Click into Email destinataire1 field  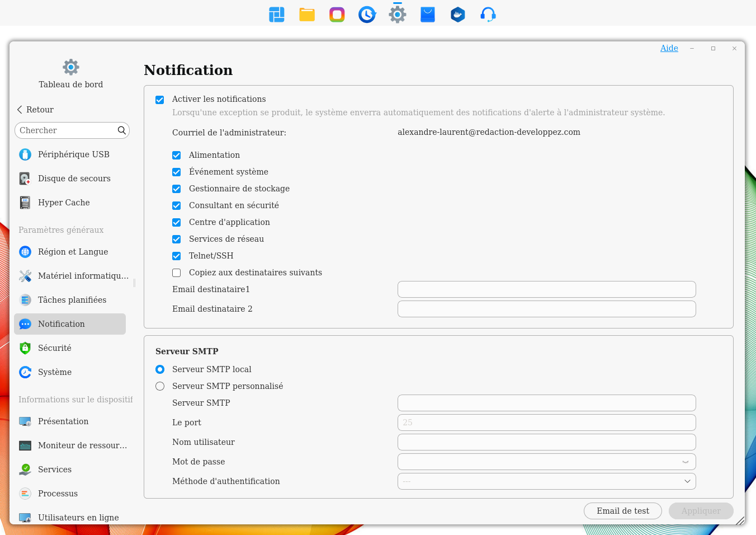click(546, 289)
